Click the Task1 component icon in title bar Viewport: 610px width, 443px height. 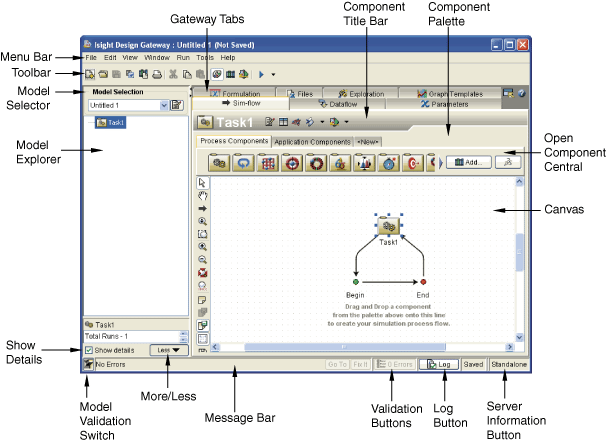pos(205,122)
